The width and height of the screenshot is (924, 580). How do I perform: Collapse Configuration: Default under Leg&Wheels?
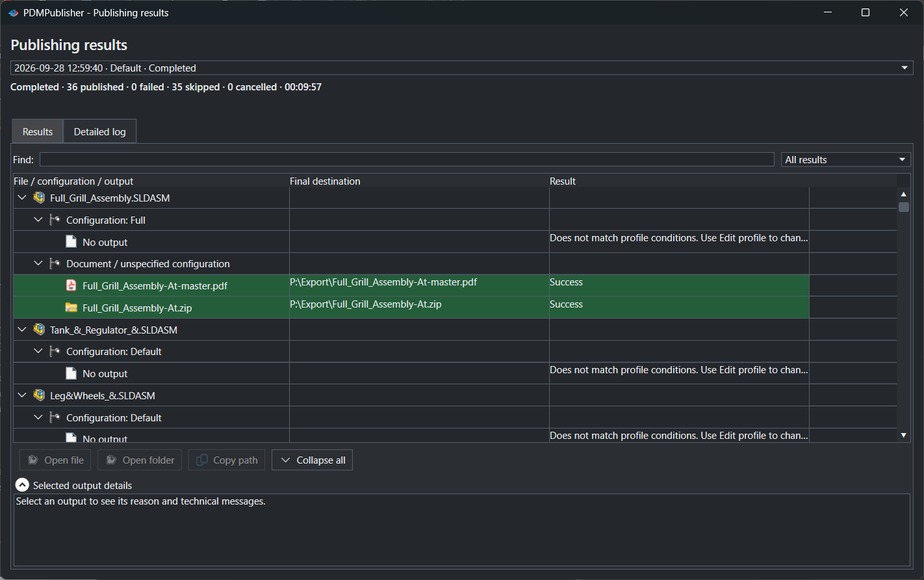point(38,417)
